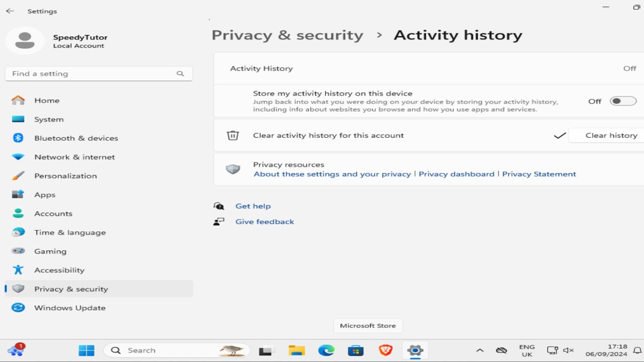Open Bluetooth & devices settings
This screenshot has height=362, width=644.
coord(99,138)
